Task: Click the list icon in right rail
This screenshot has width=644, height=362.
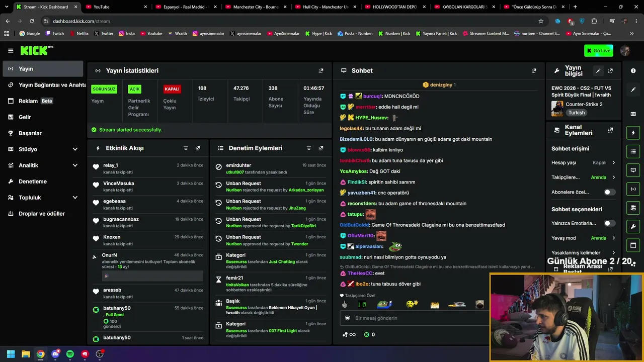Action: point(633,151)
